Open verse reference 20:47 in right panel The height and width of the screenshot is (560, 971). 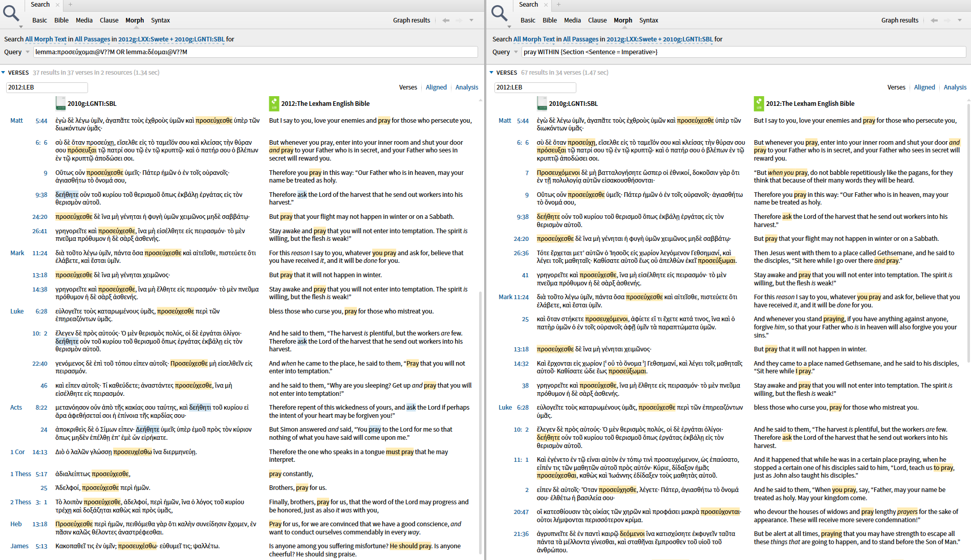pos(521,512)
